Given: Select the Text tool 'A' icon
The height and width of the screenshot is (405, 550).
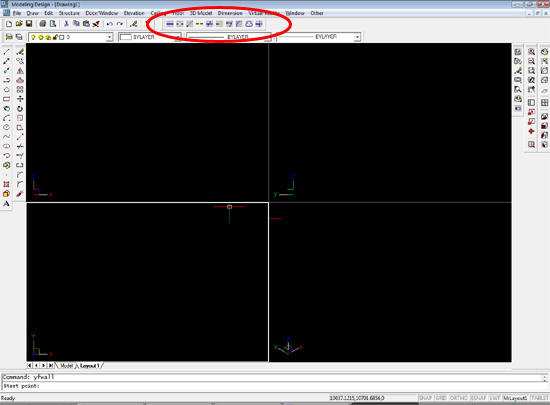Looking at the screenshot, I should pyautogui.click(x=6, y=203).
